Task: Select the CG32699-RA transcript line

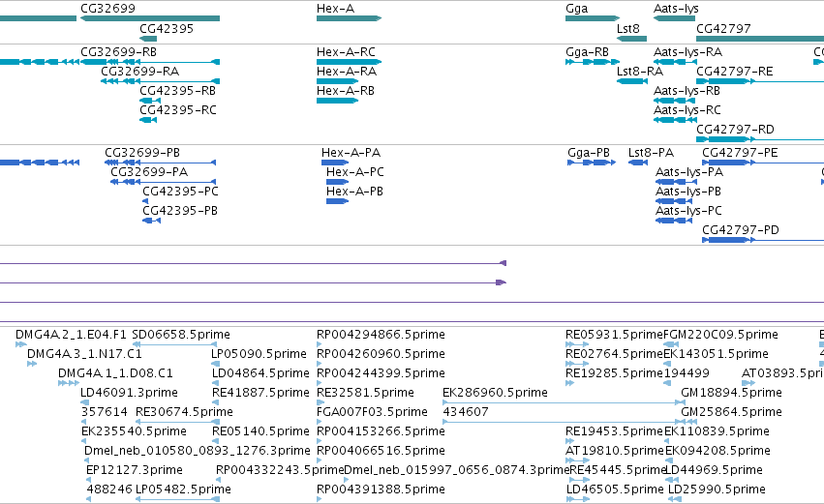Action: pos(160,81)
